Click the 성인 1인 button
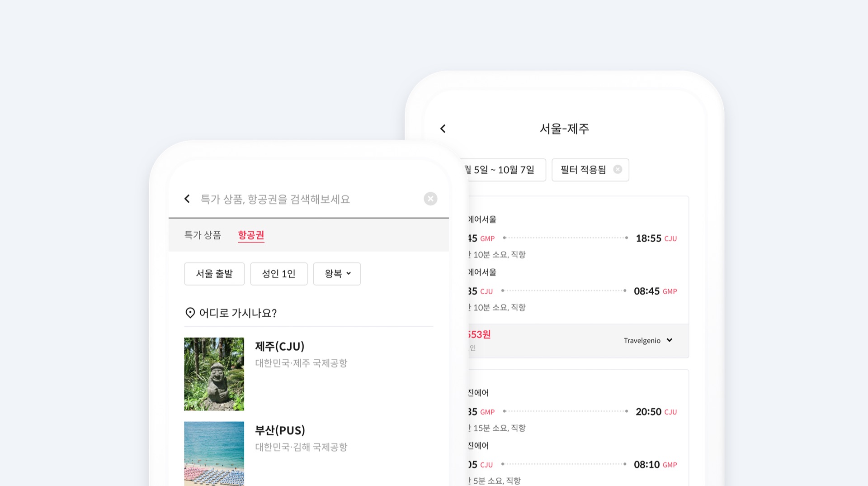This screenshot has height=486, width=868. tap(279, 274)
